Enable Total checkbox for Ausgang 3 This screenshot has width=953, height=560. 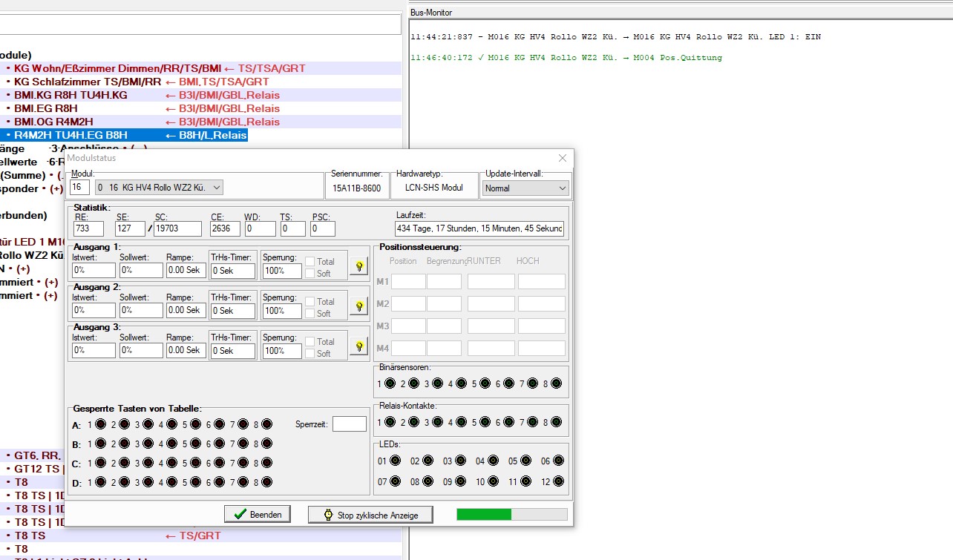(x=310, y=341)
